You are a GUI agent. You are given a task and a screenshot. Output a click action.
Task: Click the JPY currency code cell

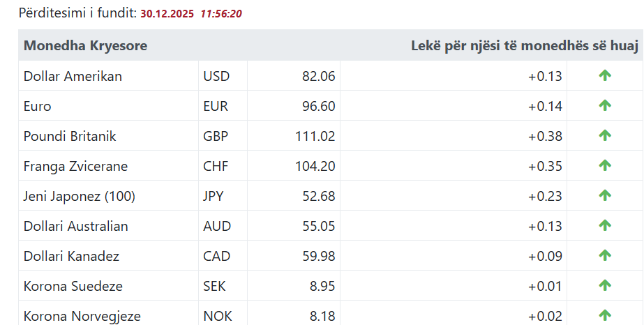[x=214, y=197]
